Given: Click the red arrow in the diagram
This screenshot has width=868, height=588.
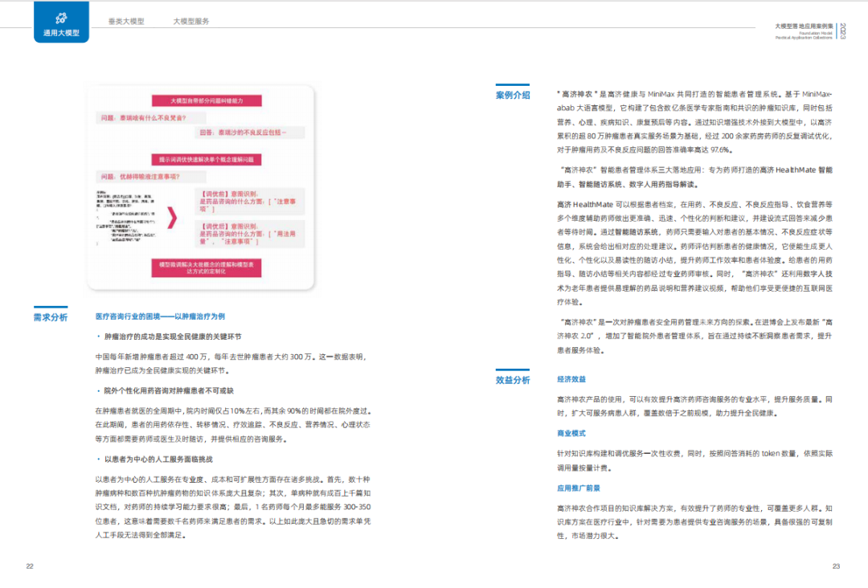Looking at the screenshot, I should click(x=172, y=218).
